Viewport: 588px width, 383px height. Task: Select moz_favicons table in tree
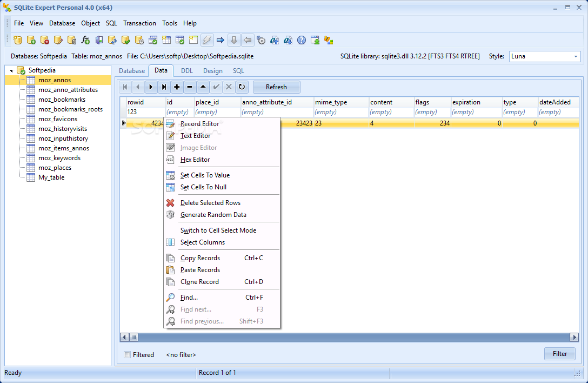pyautogui.click(x=58, y=119)
